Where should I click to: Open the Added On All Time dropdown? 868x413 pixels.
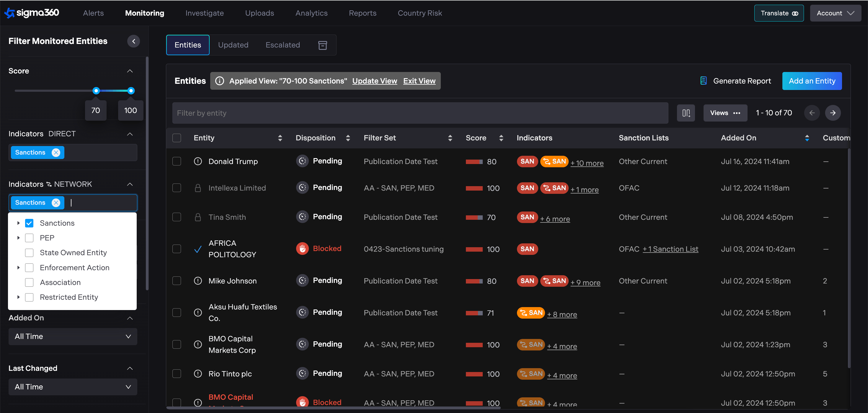73,336
